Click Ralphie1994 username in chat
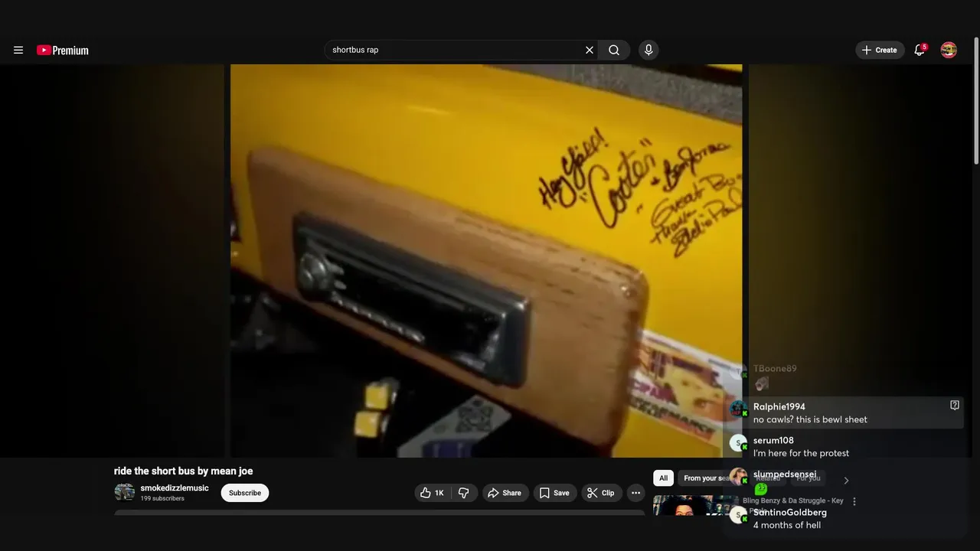Screen dimensions: 980x551 [x=779, y=406]
